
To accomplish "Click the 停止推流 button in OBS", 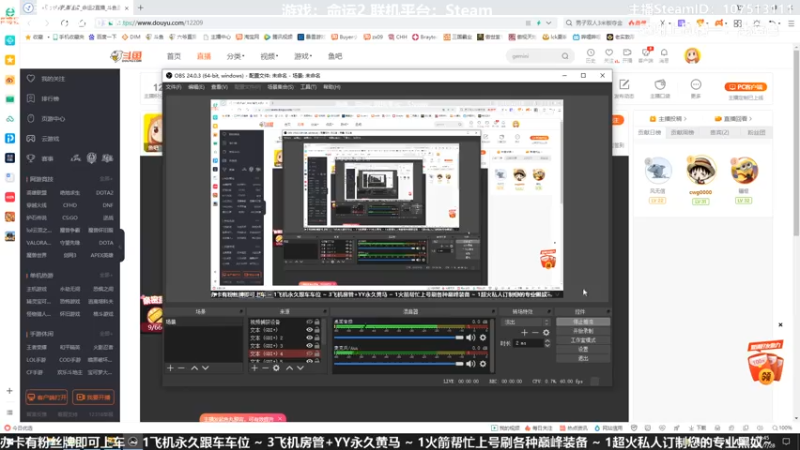I will [x=583, y=322].
